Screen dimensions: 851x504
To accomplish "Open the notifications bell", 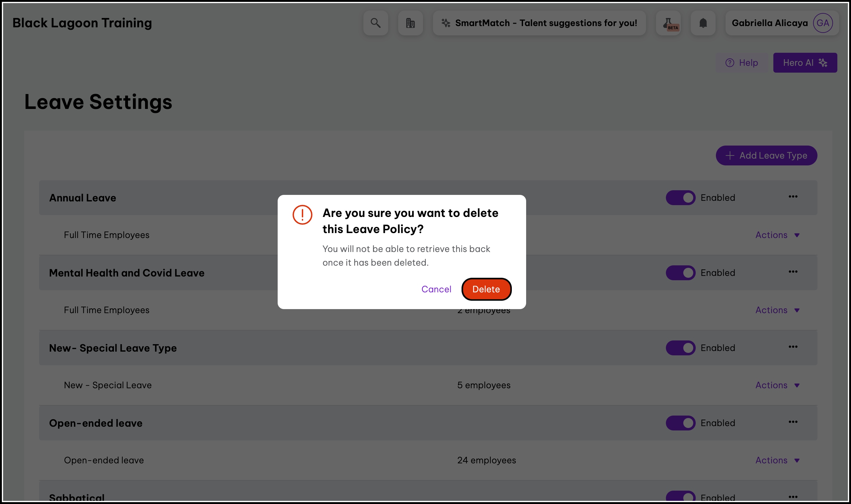I will point(703,23).
